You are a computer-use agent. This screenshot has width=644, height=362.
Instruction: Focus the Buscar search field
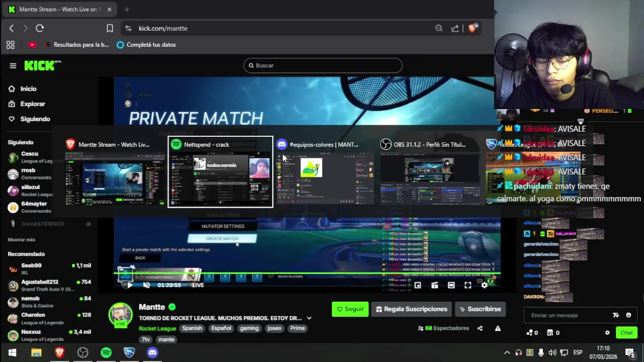323,65
